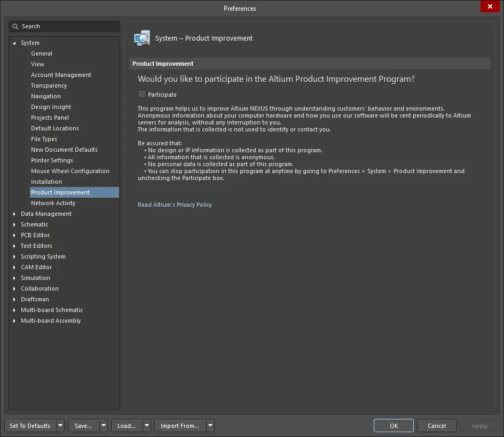
Task: Click the Product Improvement page header icon
Action: 142,38
